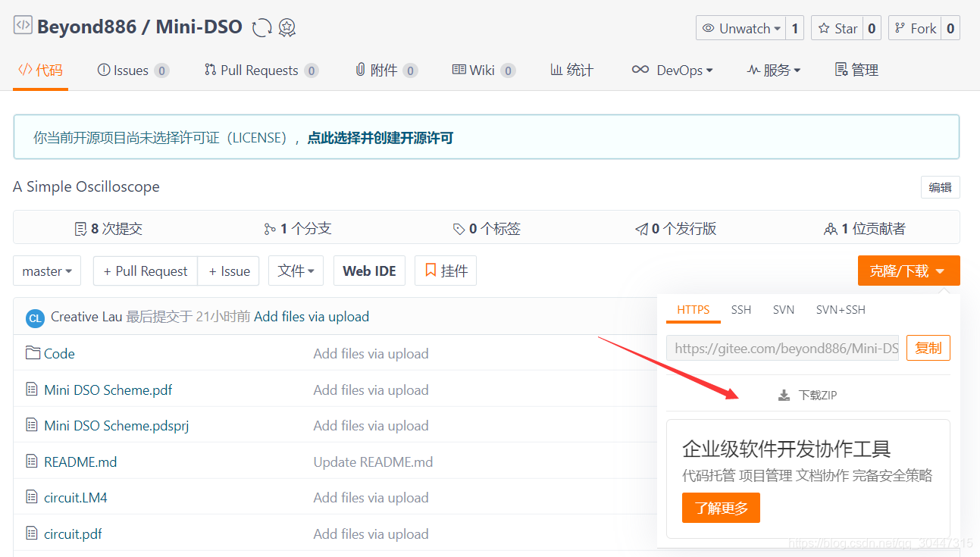Viewport: 980px width, 557px height.
Task: Click the sync refresh icon next to Mini-DSO
Action: (262, 28)
